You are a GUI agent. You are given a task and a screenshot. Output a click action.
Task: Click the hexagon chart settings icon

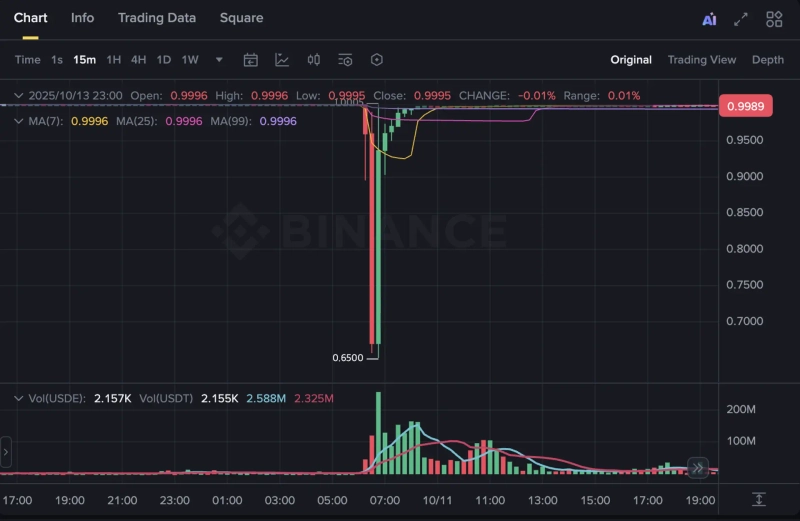(377, 60)
